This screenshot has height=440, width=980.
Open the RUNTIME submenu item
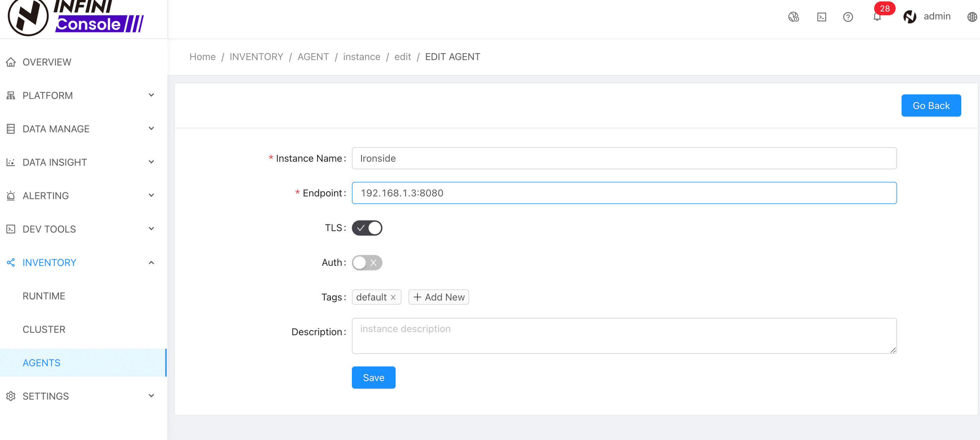44,296
